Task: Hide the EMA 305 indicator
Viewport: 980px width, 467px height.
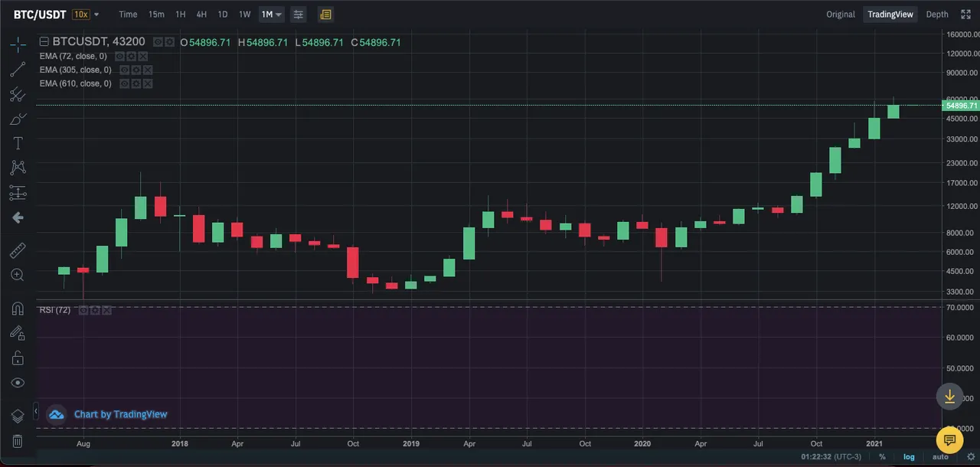Action: tap(124, 70)
